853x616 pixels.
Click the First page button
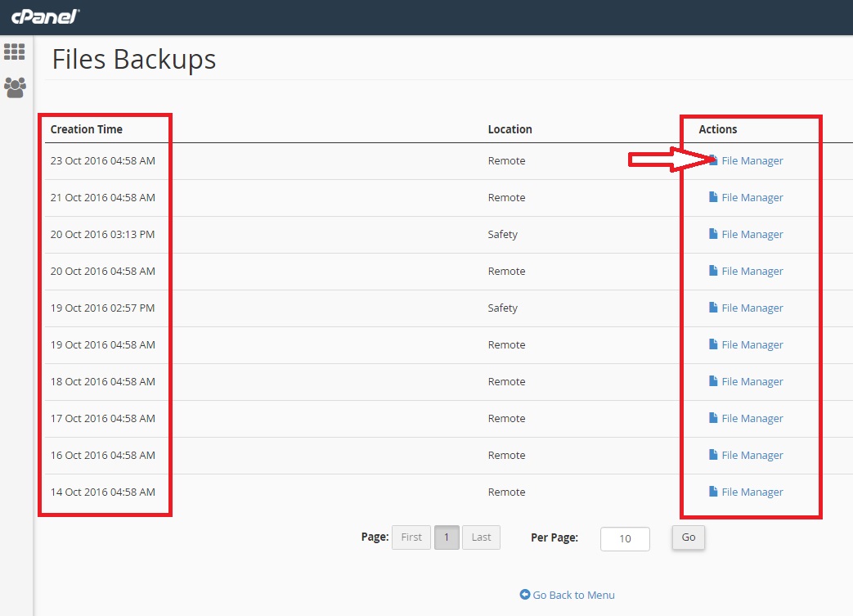pos(411,537)
